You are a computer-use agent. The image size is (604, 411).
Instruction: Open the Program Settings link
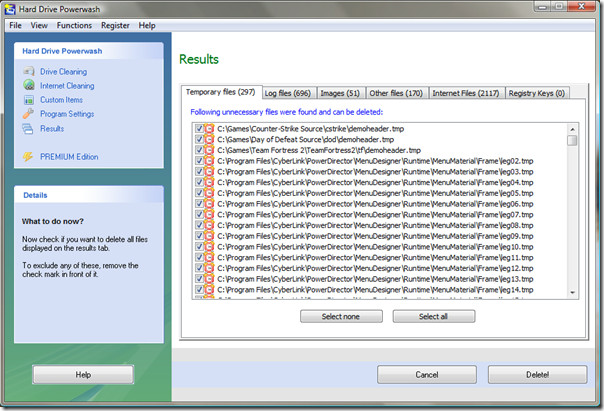pyautogui.click(x=67, y=114)
